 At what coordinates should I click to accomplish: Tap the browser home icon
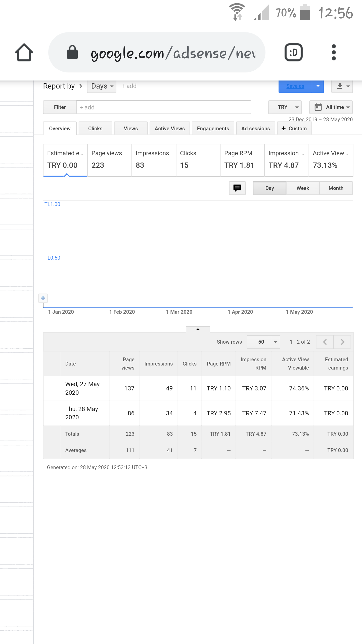[24, 52]
